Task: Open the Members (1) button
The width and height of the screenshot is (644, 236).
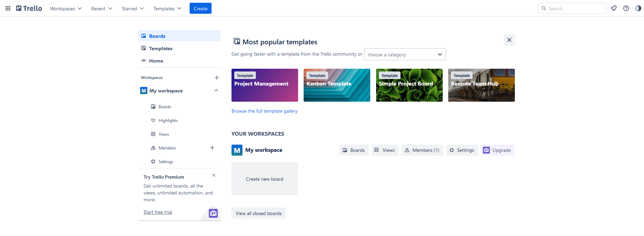Action: click(422, 150)
